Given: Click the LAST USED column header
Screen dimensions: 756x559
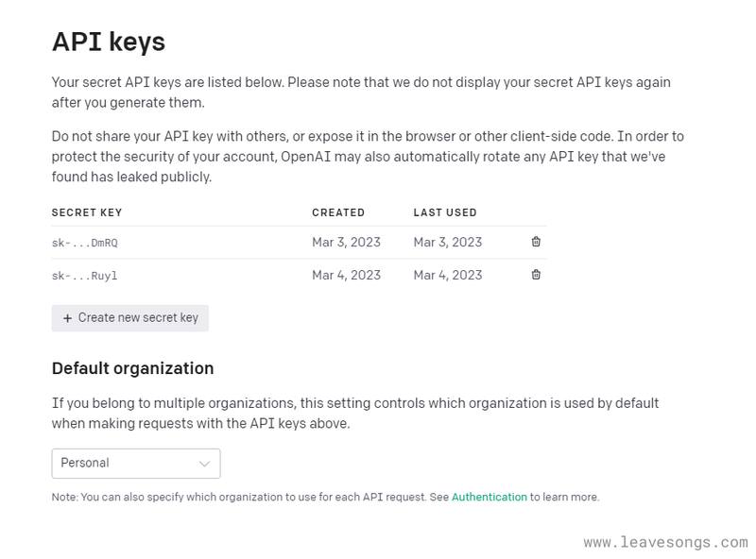Looking at the screenshot, I should [x=445, y=212].
